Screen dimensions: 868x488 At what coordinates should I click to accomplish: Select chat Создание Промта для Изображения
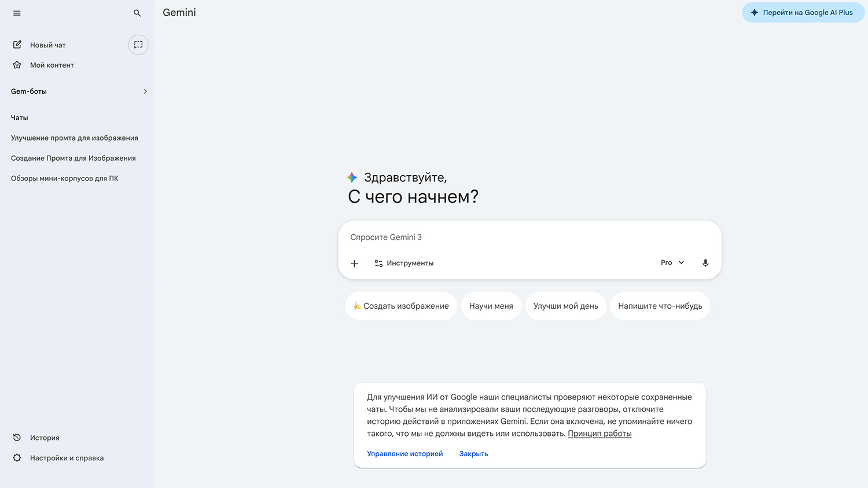pyautogui.click(x=73, y=158)
